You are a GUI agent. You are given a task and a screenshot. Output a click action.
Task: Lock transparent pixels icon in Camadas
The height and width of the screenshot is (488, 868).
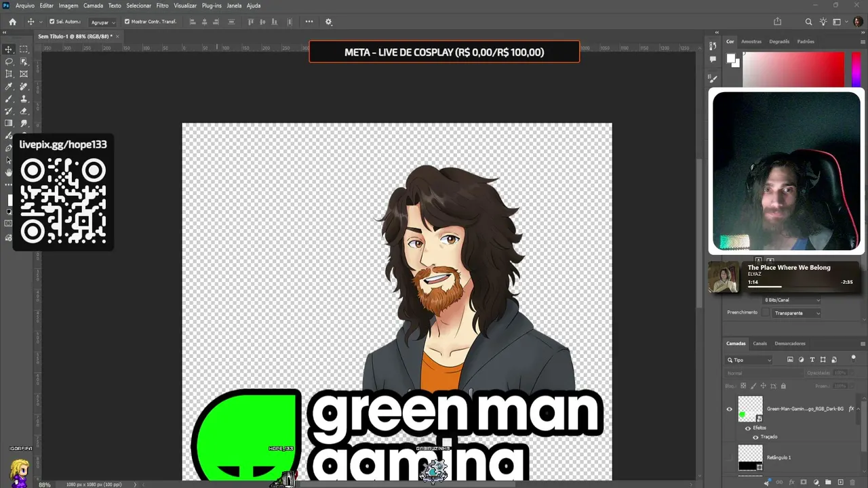[742, 386]
